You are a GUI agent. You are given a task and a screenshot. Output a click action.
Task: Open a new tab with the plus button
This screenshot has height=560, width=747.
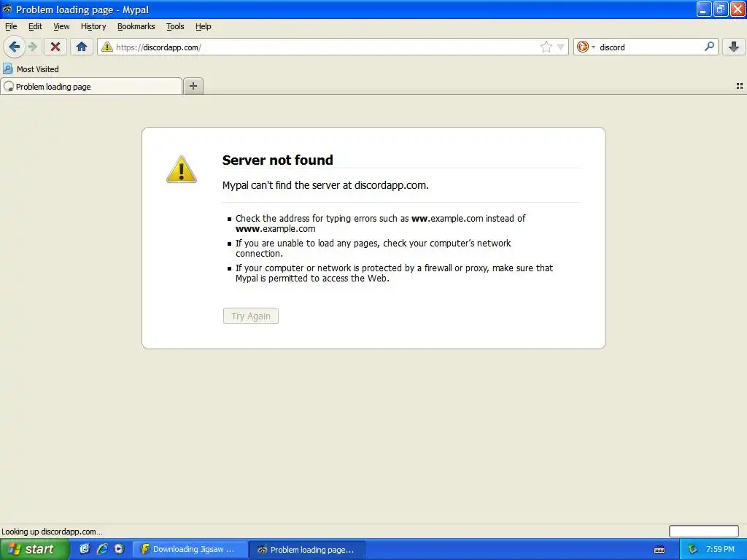coord(193,86)
